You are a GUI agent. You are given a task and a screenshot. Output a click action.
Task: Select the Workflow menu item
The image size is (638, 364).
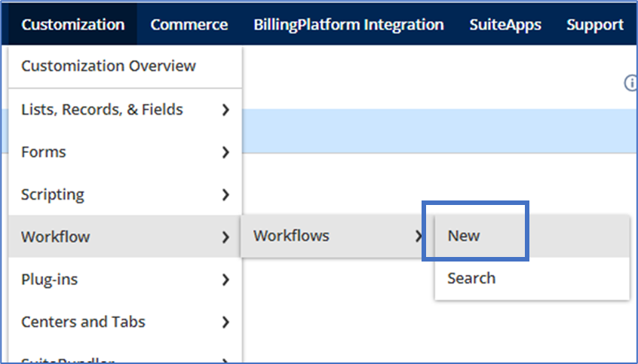tap(125, 237)
